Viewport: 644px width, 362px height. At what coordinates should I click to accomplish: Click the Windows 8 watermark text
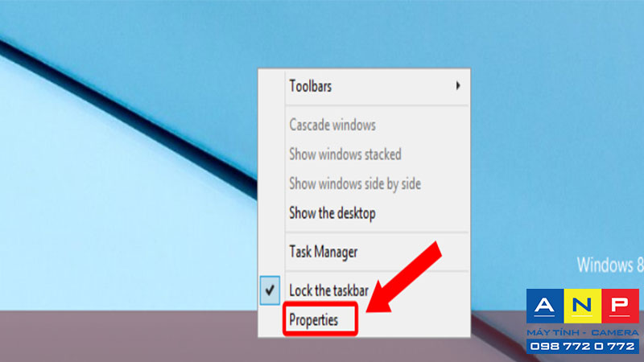coord(610,265)
